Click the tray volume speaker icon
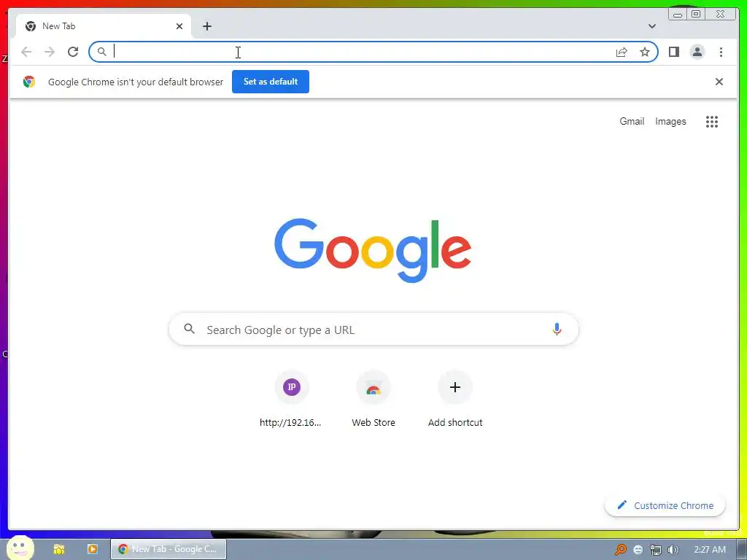Screen dimensions: 747x560 point(673,550)
